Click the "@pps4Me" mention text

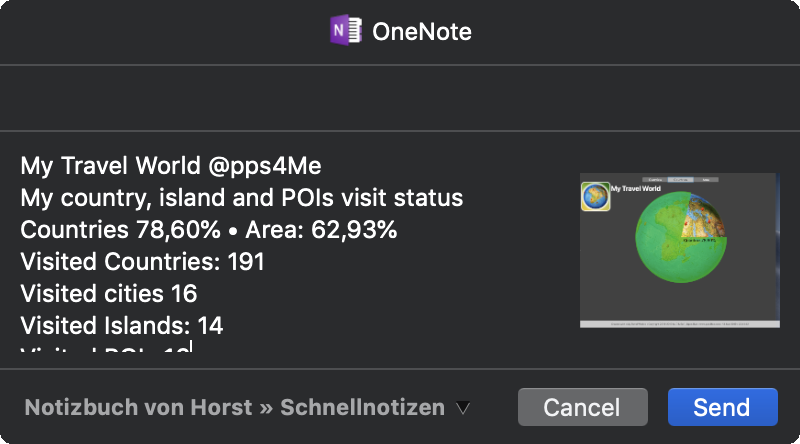[265, 166]
